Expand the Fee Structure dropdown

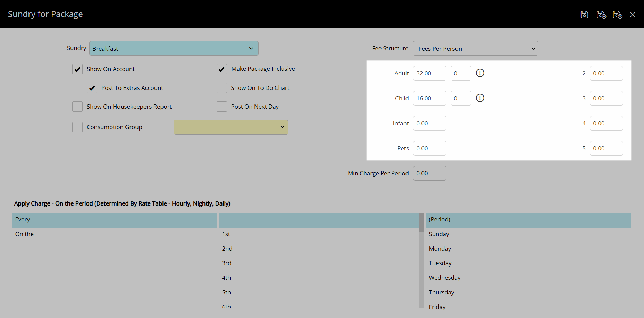pyautogui.click(x=475, y=48)
